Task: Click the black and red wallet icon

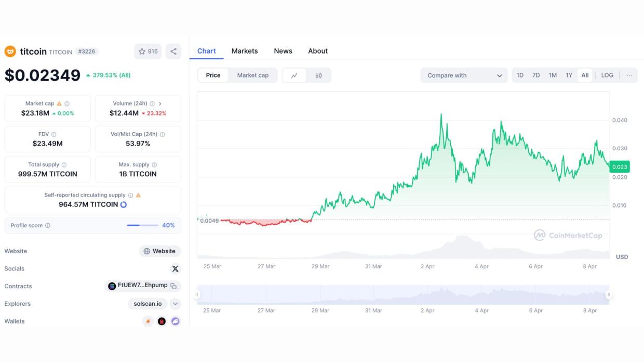Action: click(x=162, y=321)
